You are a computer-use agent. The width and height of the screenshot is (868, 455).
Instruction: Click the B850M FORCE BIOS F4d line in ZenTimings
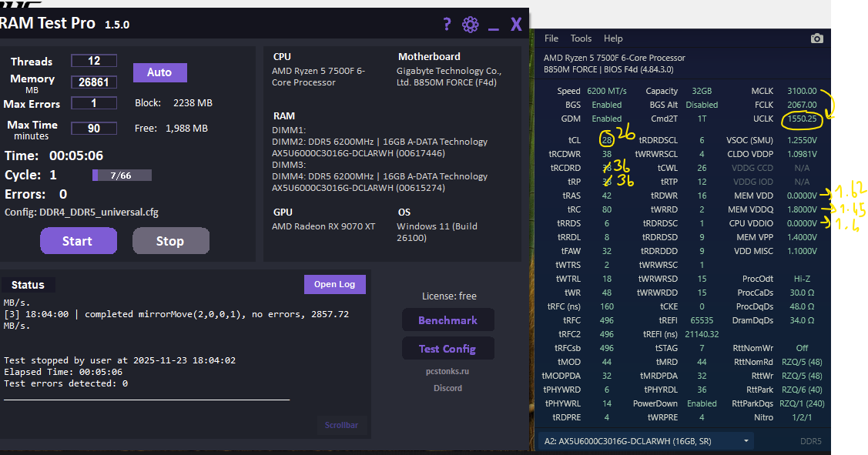tap(608, 69)
